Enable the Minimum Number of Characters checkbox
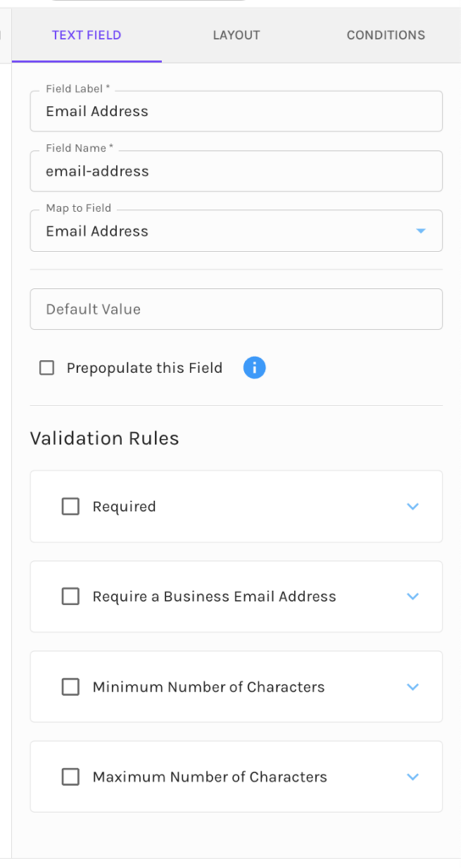Viewport: 461px width, 868px height. [x=70, y=687]
